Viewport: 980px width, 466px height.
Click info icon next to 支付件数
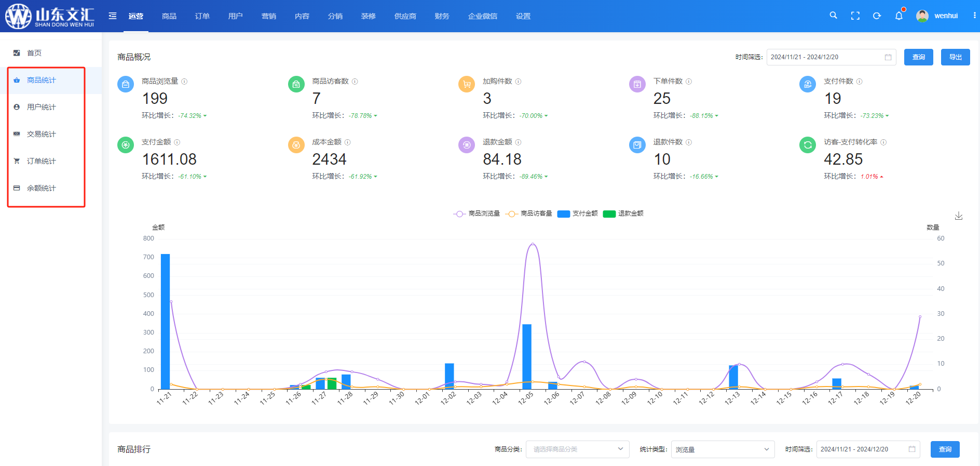[860, 82]
